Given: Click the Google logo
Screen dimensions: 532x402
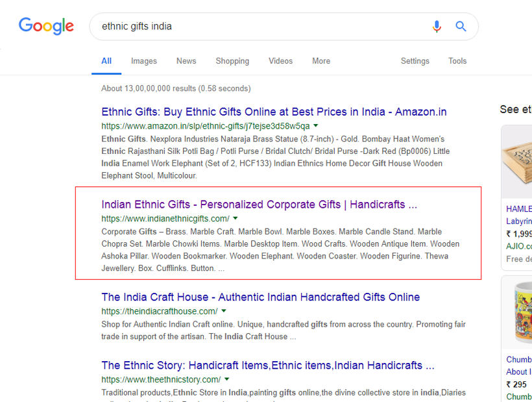Looking at the screenshot, I should click(x=46, y=26).
